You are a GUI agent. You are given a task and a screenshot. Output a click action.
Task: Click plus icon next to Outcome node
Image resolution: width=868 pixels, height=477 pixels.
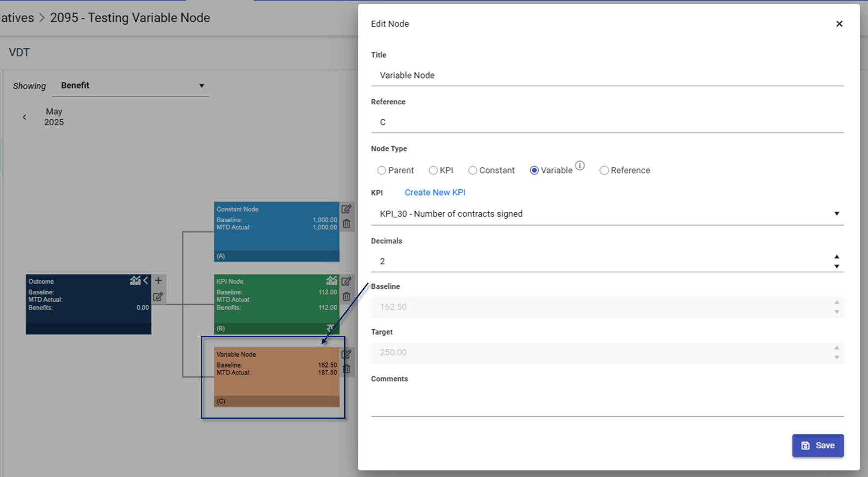(158, 280)
